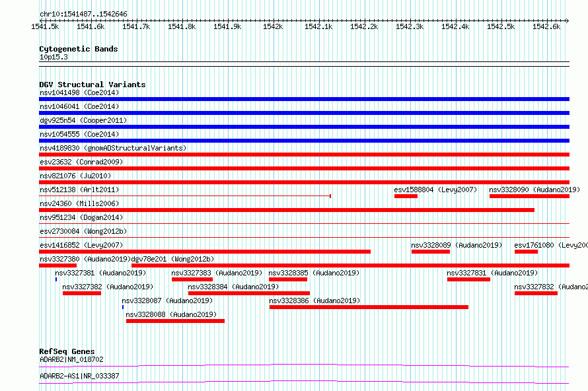Open the ADARB2|NM_018702 gene label
This screenshot has height=391, width=588.
(71, 359)
